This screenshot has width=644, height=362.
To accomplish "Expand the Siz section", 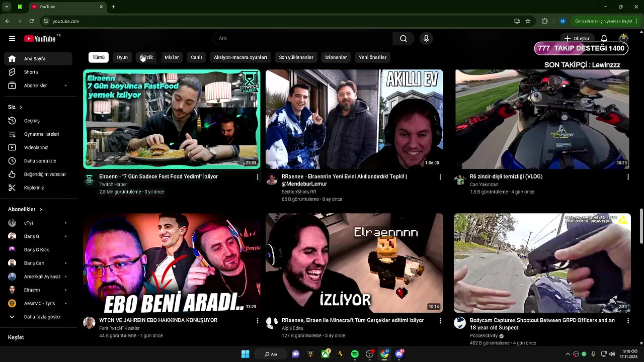I will click(x=15, y=107).
